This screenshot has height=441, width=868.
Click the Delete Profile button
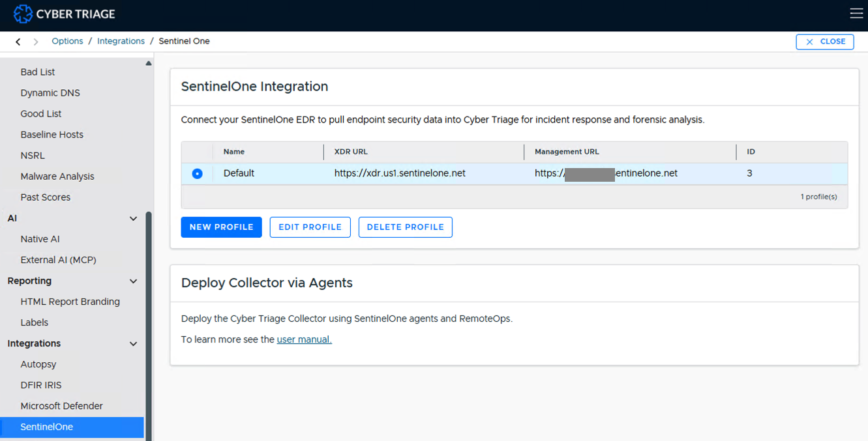point(405,227)
